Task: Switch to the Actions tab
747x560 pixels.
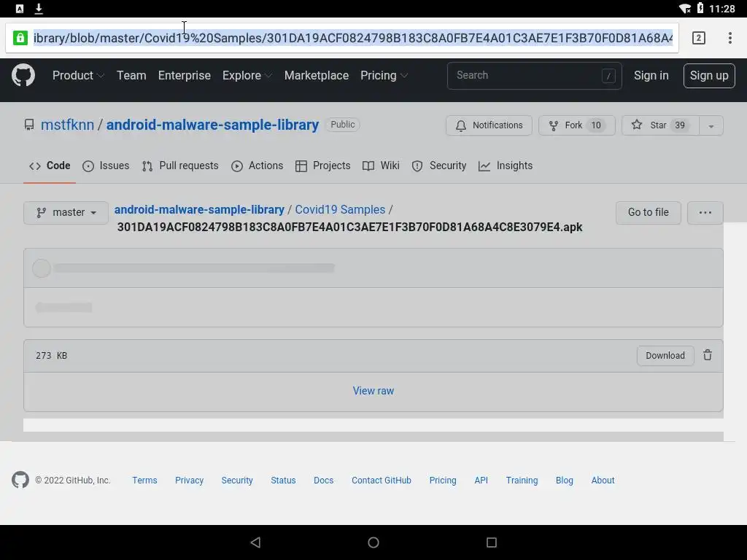Action: tap(257, 166)
